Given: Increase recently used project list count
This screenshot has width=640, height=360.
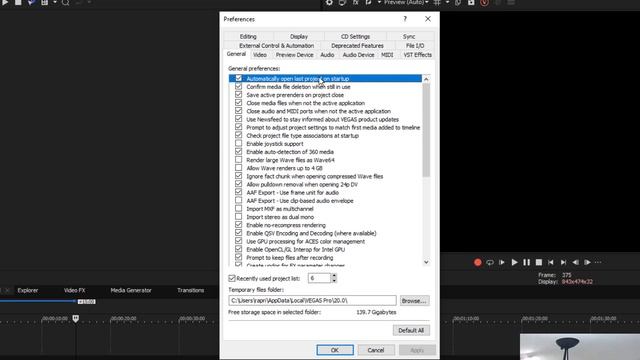Looking at the screenshot, I should pyautogui.click(x=334, y=276).
